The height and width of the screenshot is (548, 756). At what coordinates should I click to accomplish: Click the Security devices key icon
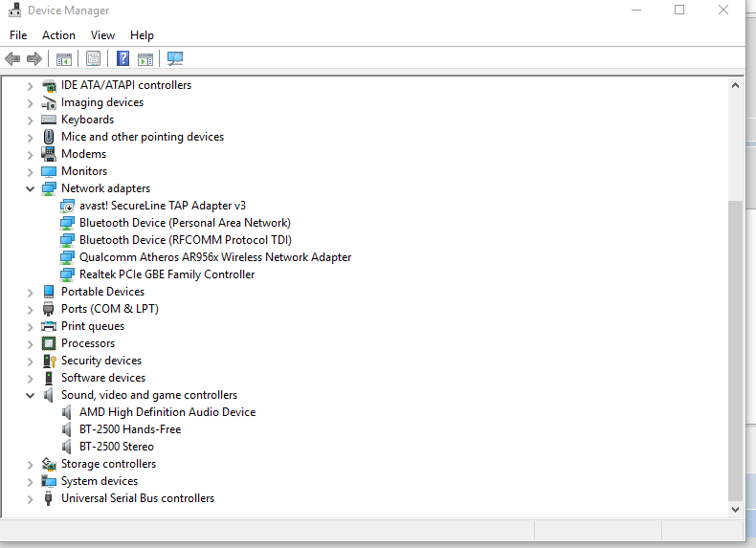[49, 361]
